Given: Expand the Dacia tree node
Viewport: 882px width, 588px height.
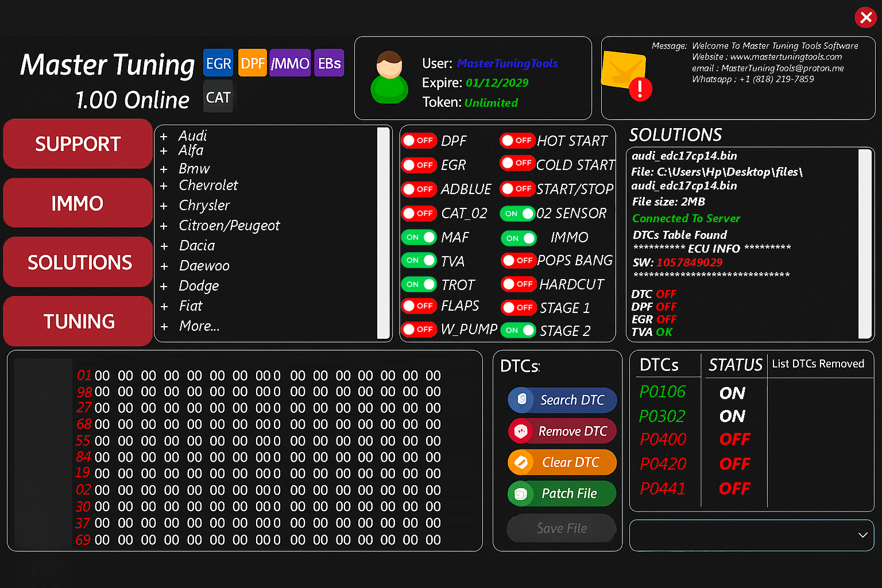Looking at the screenshot, I should click(164, 246).
